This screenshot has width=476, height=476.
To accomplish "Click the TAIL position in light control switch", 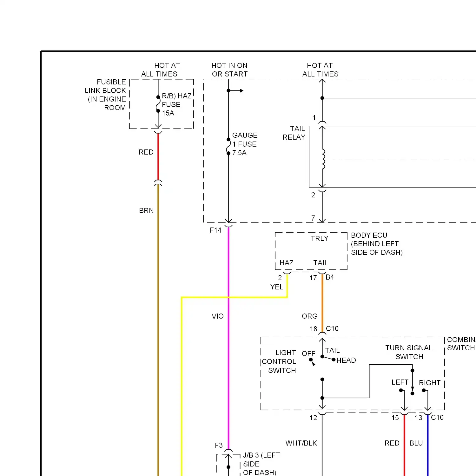I will coord(332,350).
